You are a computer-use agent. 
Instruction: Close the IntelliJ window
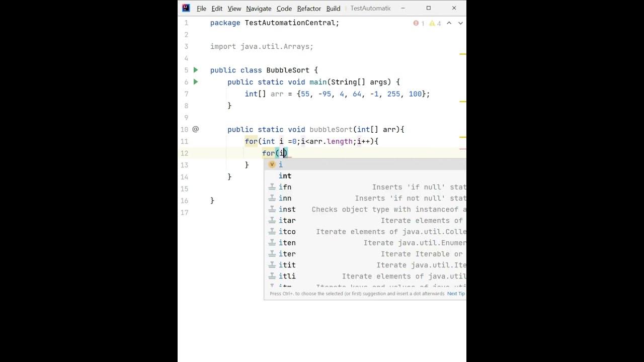[x=454, y=8]
